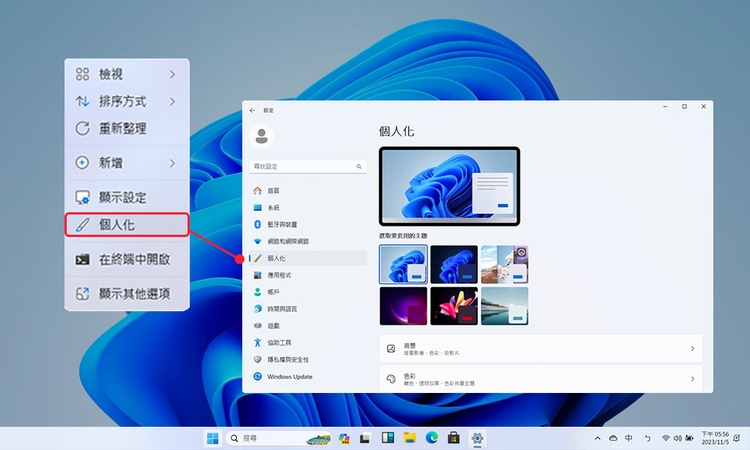750x450 pixels.
Task: Click the Settings gear on the taskbar
Action: [x=477, y=438]
